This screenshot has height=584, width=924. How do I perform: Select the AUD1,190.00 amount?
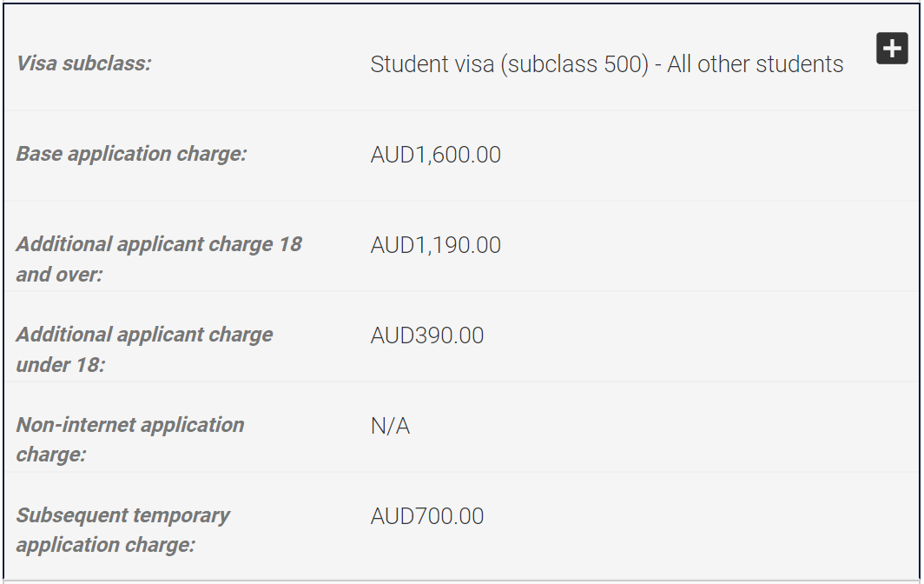435,245
